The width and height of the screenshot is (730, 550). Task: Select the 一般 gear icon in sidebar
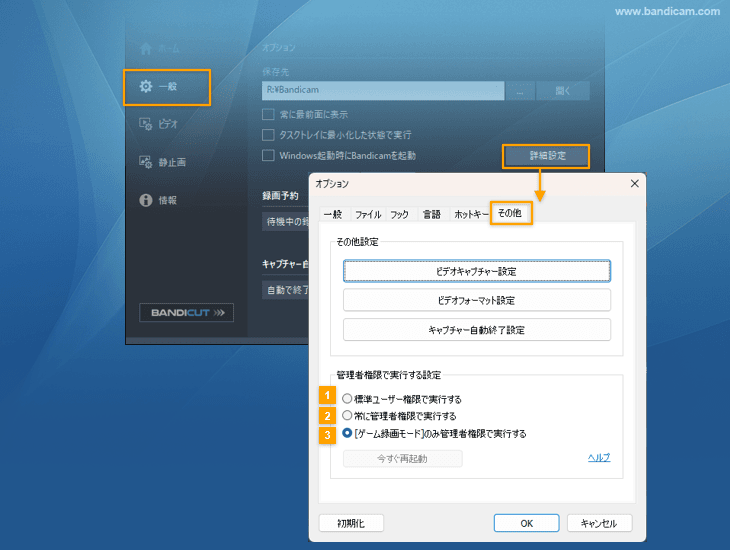coord(146,87)
